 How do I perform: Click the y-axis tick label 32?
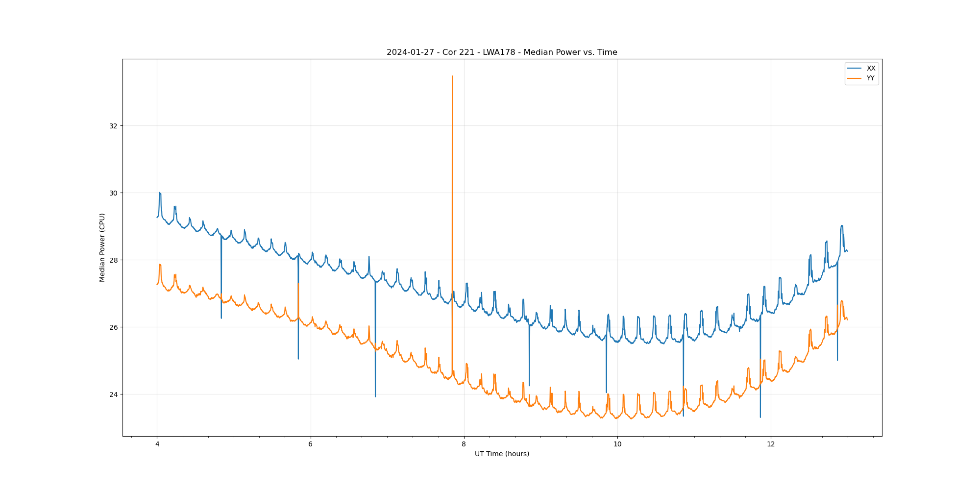(x=114, y=126)
